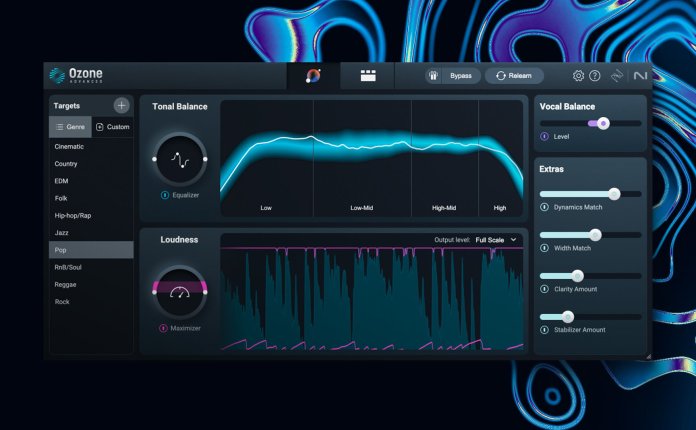Select the Cinematic genre target
The width and height of the screenshot is (696, 430).
tap(91, 146)
